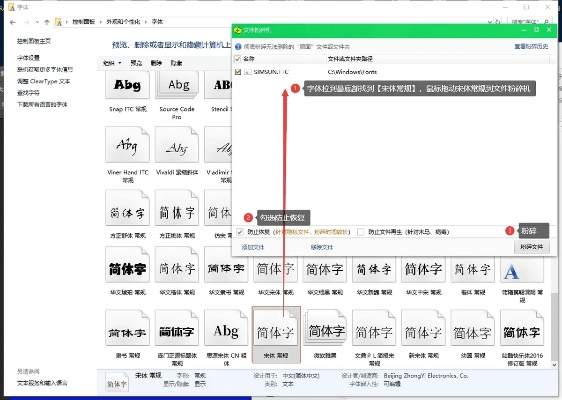Select the Source Code Pro font family
This screenshot has height=400, width=562.
177,85
